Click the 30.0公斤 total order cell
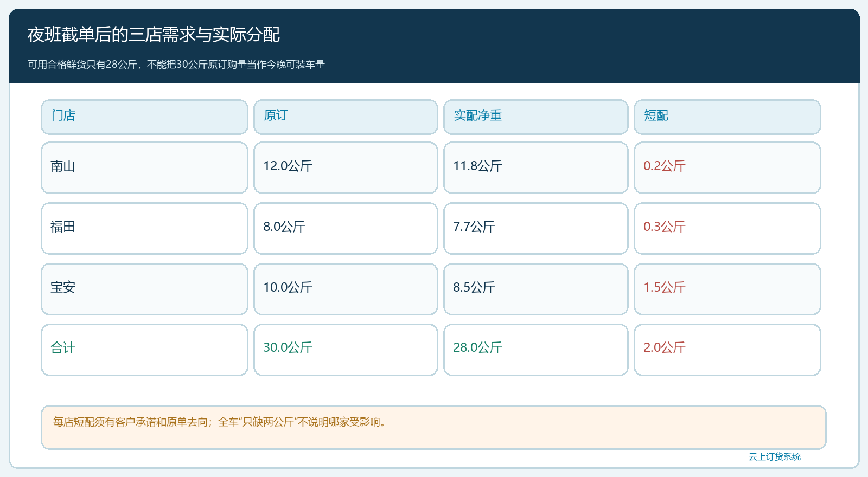 tap(346, 350)
